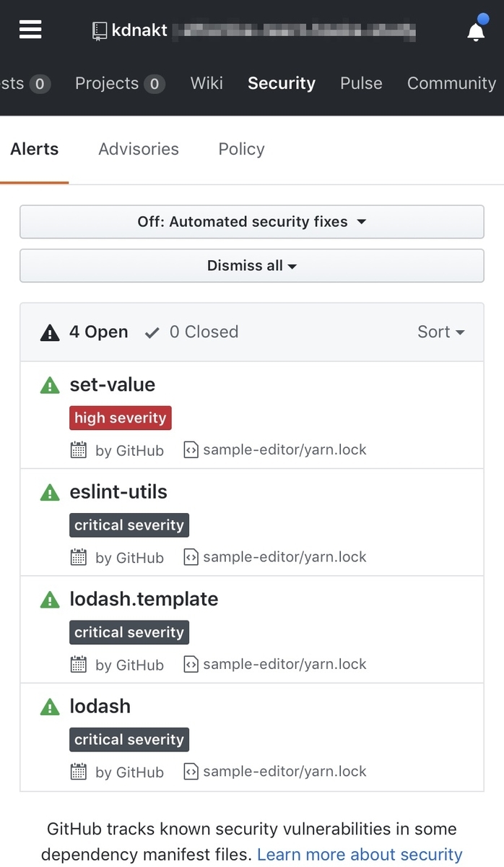The width and height of the screenshot is (504, 867).
Task: Tap the alert triangle icon beside 4 Open
Action: point(49,332)
